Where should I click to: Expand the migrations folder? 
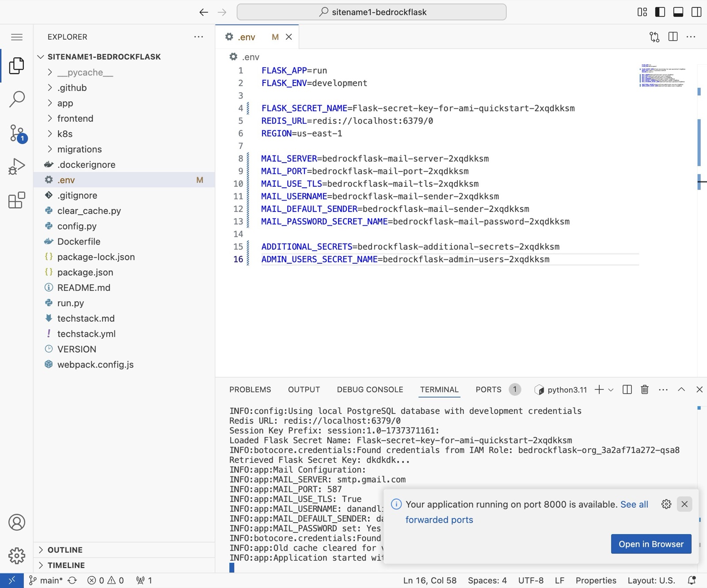[x=80, y=149]
